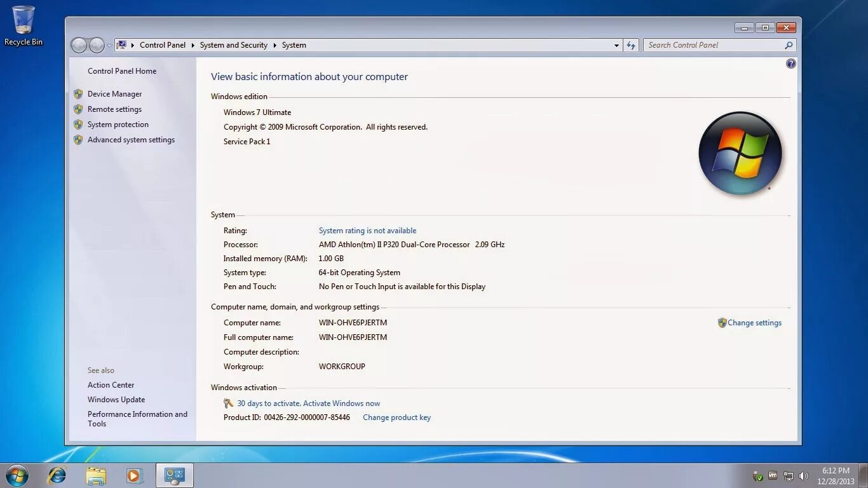Click the Windows logo image
Viewport: 868px width, 488px height.
pyautogui.click(x=740, y=153)
